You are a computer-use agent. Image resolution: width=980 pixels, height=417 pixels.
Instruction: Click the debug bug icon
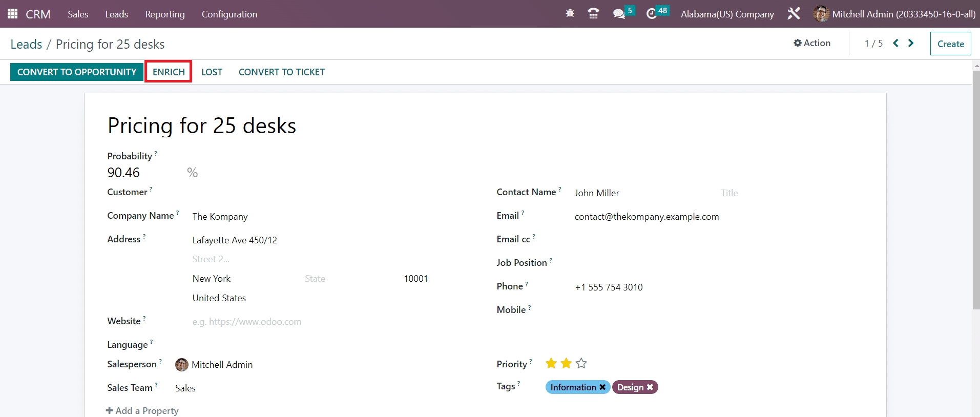(570, 14)
